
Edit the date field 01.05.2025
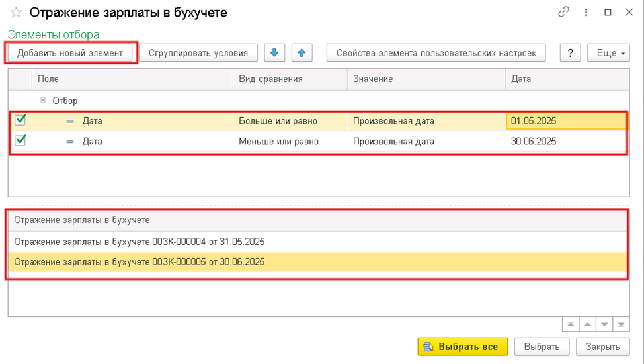coord(565,121)
